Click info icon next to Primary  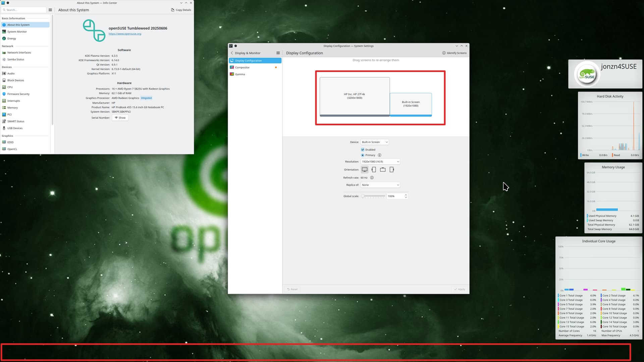pos(380,155)
